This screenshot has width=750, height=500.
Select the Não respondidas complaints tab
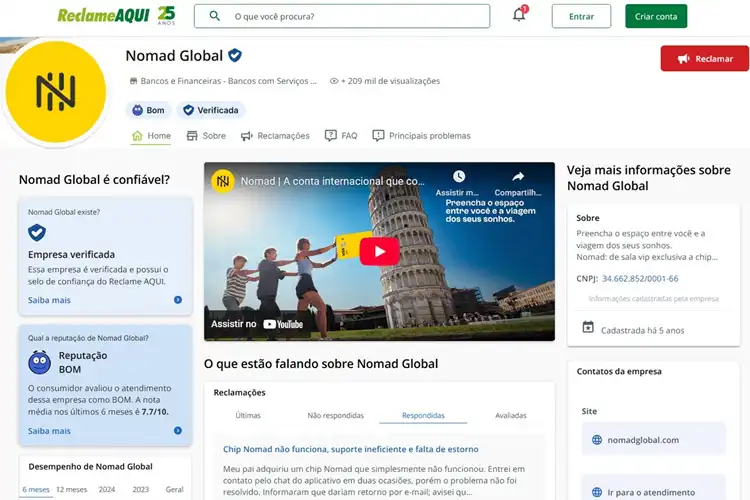coord(335,415)
